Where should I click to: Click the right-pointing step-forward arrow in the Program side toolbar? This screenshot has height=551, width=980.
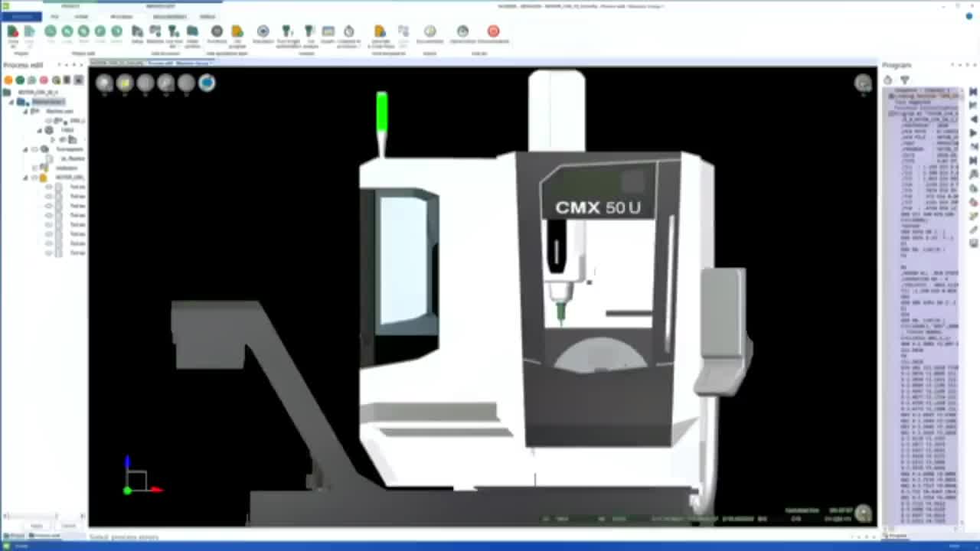pyautogui.click(x=974, y=133)
